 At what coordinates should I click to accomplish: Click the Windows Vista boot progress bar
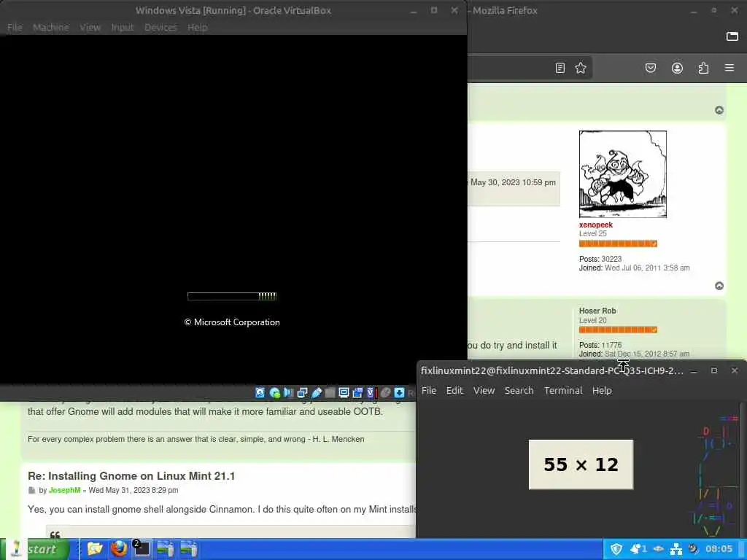pyautogui.click(x=232, y=296)
